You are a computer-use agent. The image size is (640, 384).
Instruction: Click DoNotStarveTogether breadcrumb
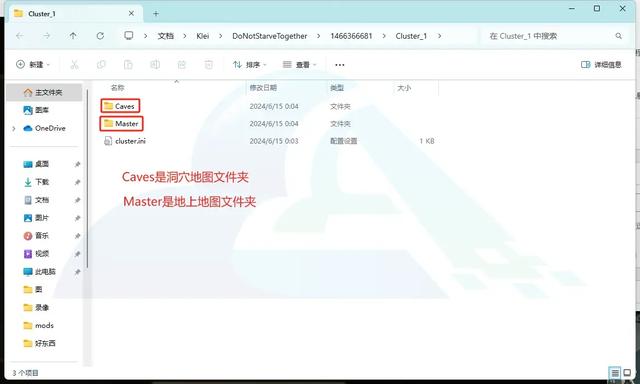269,36
